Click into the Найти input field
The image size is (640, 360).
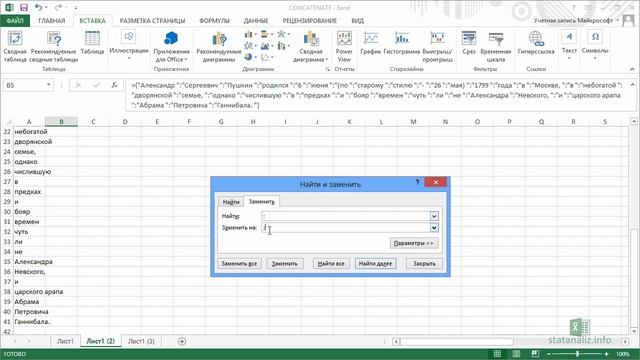point(345,216)
